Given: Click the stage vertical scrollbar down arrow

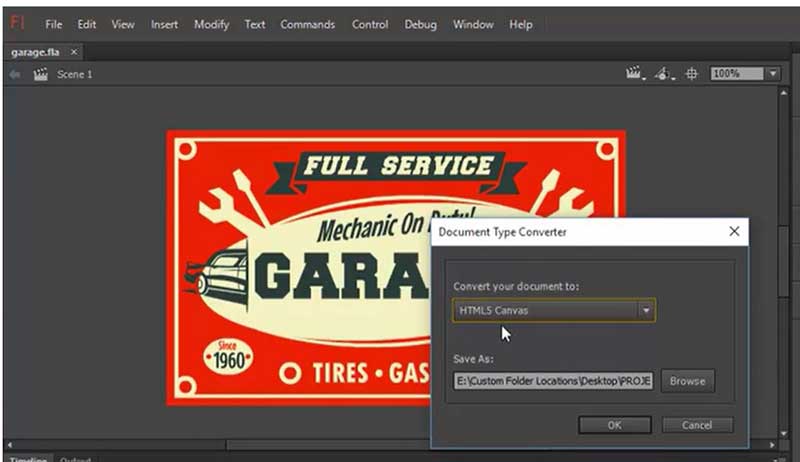Looking at the screenshot, I should [784, 434].
